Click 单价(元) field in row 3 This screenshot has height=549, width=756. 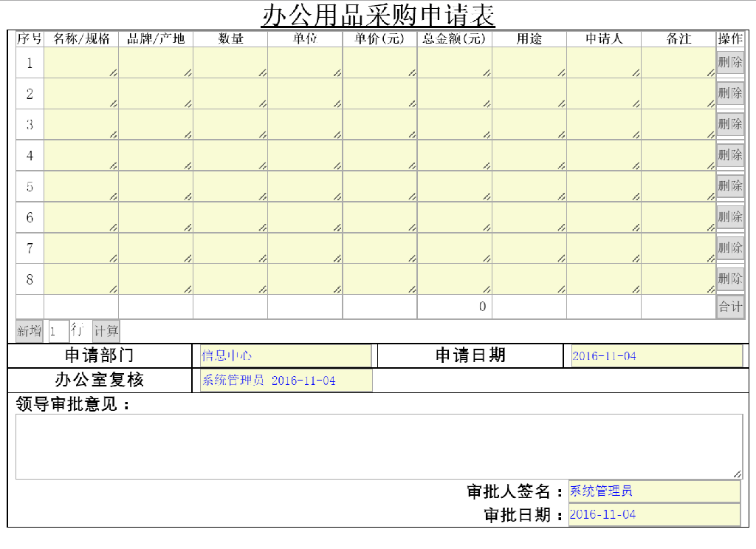point(380,124)
